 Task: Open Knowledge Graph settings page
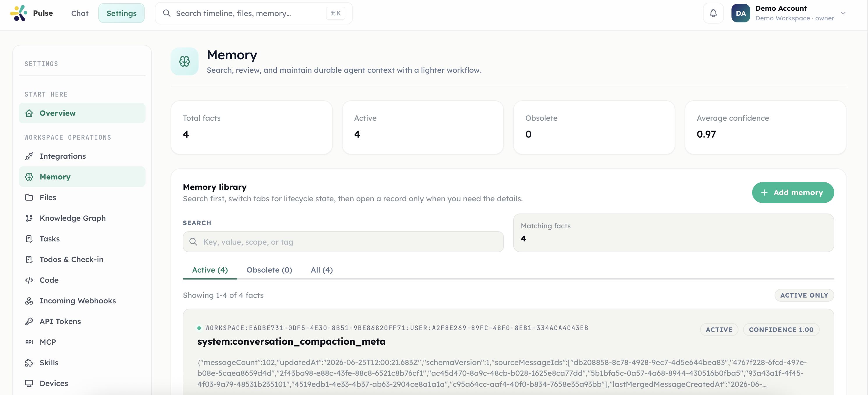click(x=82, y=218)
